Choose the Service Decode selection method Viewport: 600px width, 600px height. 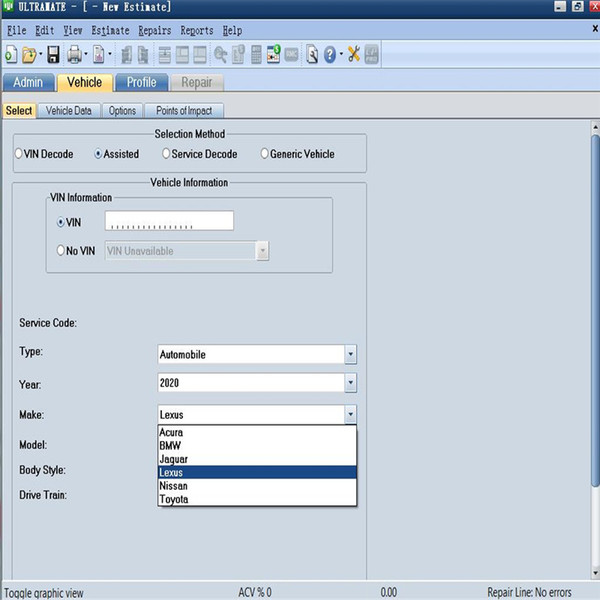pos(166,154)
